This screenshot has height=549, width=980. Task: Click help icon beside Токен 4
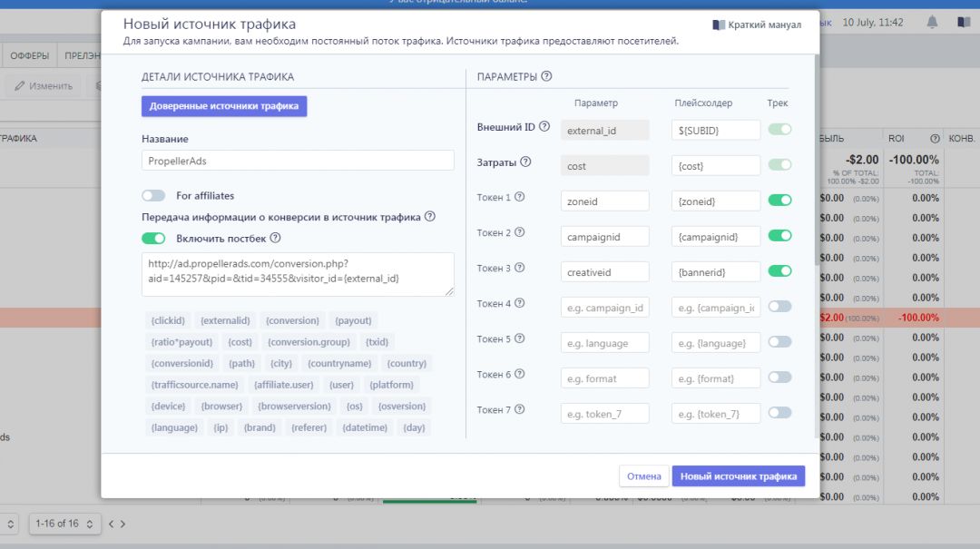pyautogui.click(x=520, y=303)
